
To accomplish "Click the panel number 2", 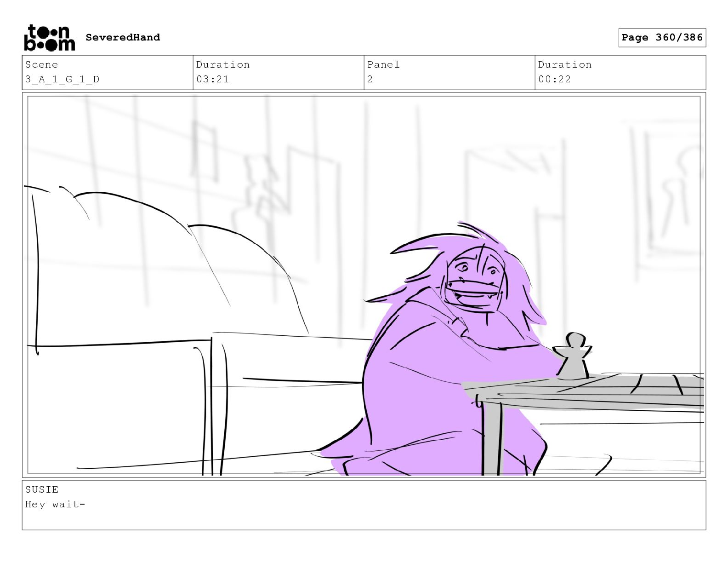I will 370,79.
